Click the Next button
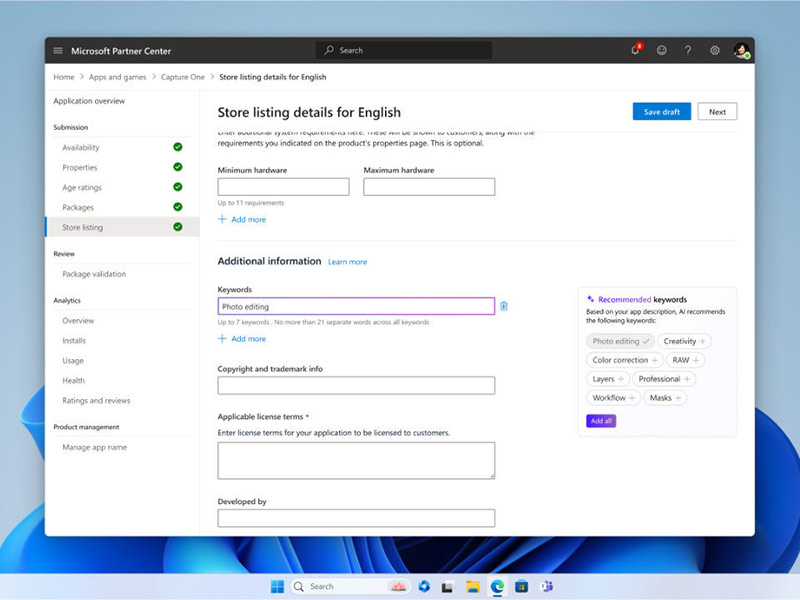800x600 pixels. [x=717, y=112]
